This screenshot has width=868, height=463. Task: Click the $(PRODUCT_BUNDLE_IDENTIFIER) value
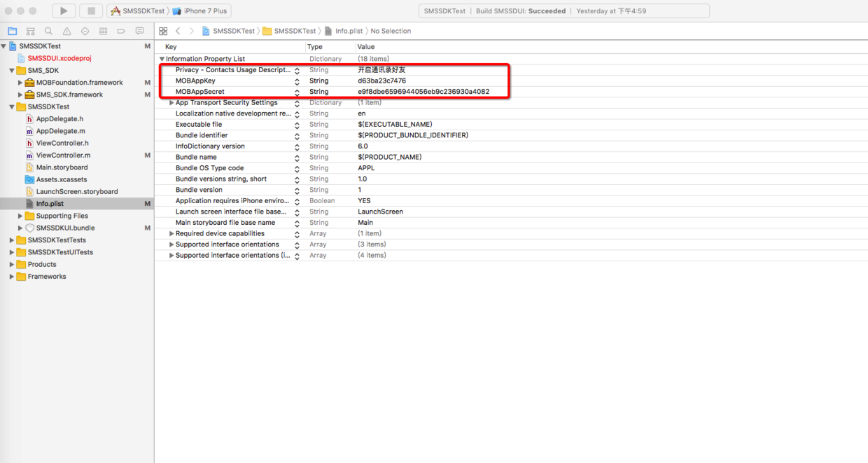click(413, 135)
